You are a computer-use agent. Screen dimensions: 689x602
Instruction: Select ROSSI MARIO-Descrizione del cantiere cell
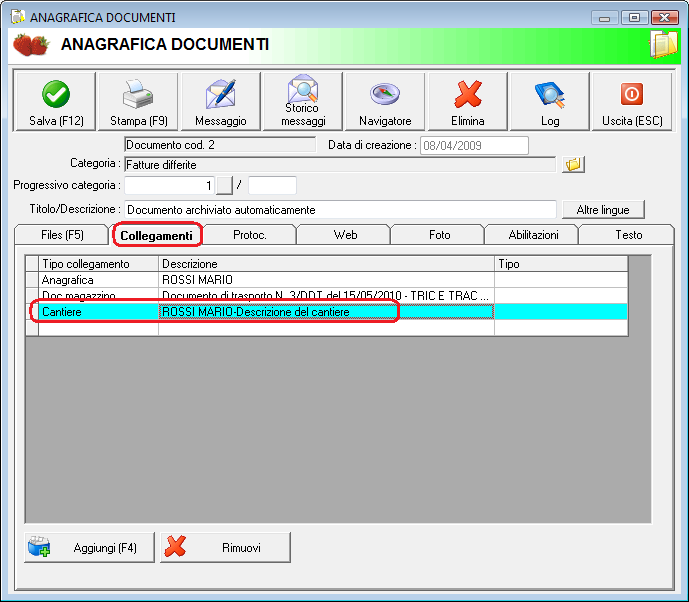click(326, 312)
